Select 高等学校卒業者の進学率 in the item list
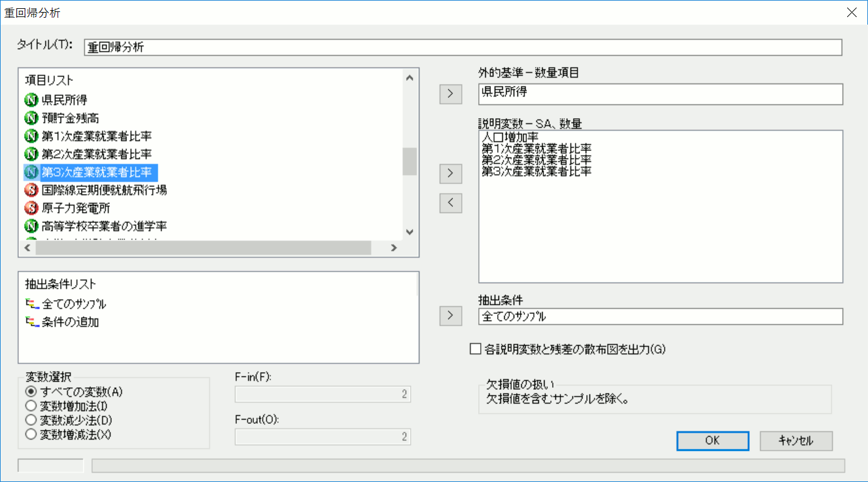This screenshot has width=868, height=482. click(104, 226)
